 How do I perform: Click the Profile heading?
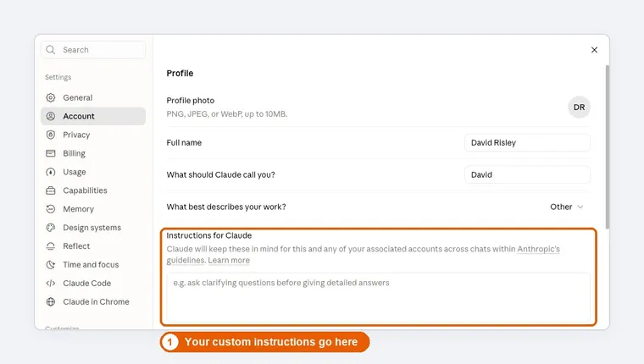(x=180, y=73)
